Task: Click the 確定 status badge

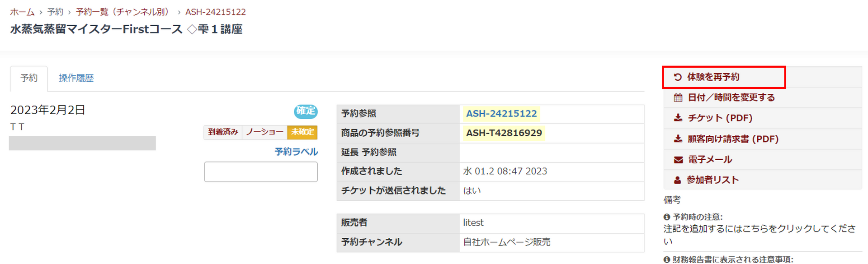Action: (306, 111)
